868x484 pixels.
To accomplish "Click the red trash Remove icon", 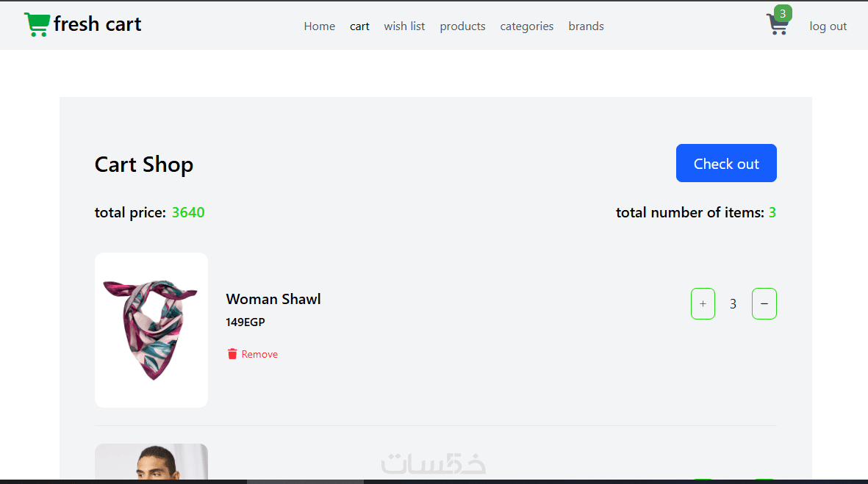I will [232, 354].
